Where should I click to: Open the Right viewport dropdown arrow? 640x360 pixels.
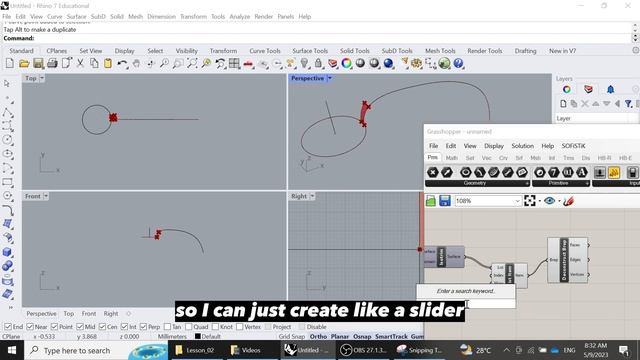pos(312,196)
